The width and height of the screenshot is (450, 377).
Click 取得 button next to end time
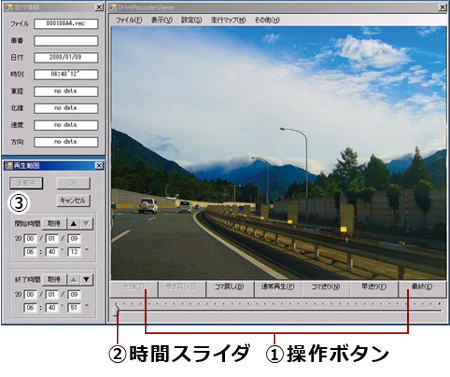[54, 279]
